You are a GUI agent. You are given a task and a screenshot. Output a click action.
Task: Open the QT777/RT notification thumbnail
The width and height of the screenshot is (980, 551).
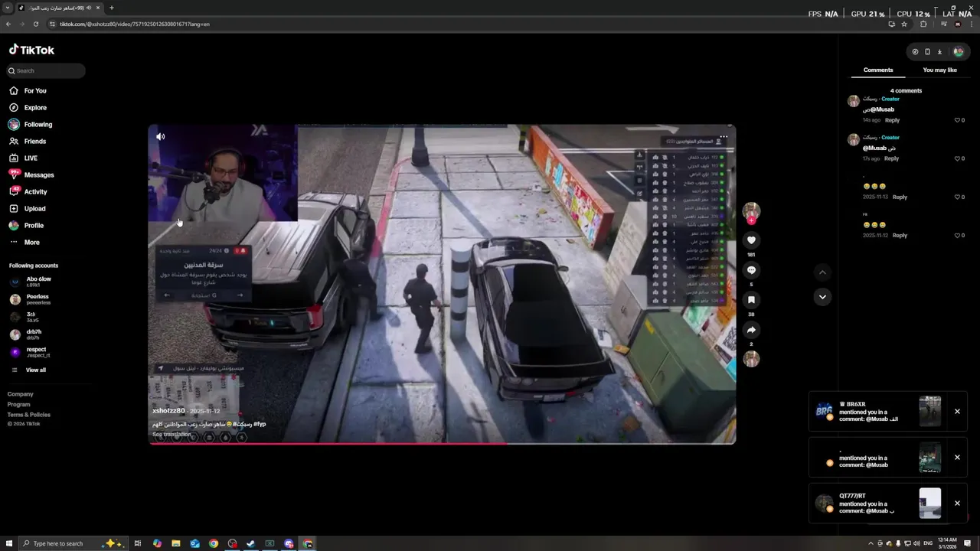[930, 504]
